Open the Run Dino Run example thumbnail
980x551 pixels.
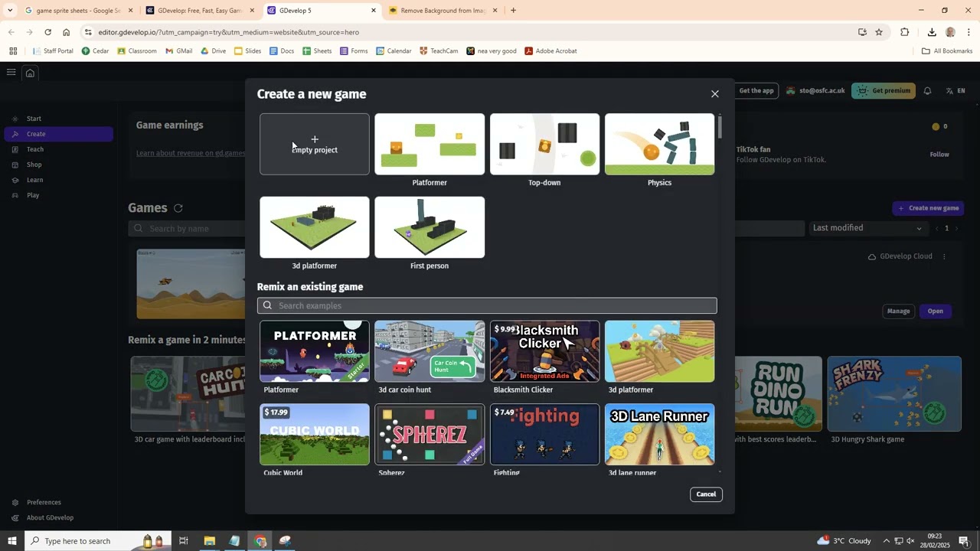[779, 394]
